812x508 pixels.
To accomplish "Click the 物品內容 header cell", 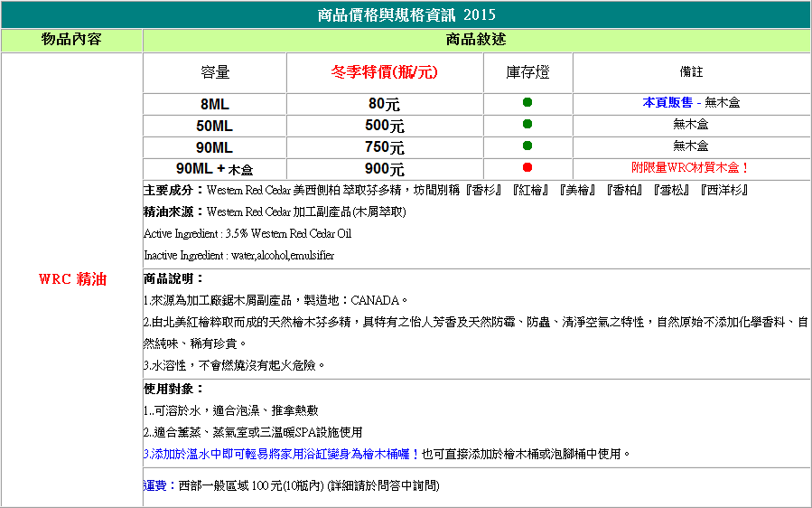I will click(x=71, y=40).
